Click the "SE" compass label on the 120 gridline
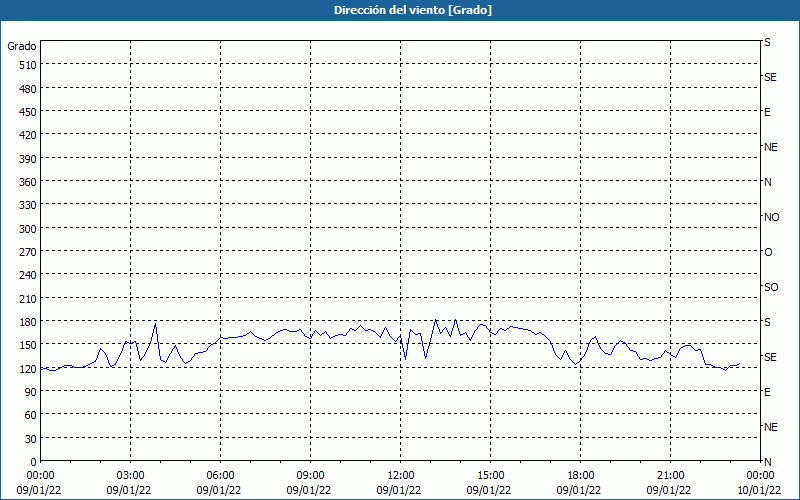800x500 pixels. tap(770, 357)
